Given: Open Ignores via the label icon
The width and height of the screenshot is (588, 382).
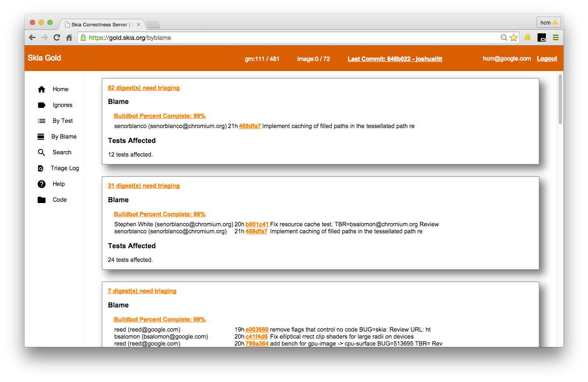Looking at the screenshot, I should (42, 105).
